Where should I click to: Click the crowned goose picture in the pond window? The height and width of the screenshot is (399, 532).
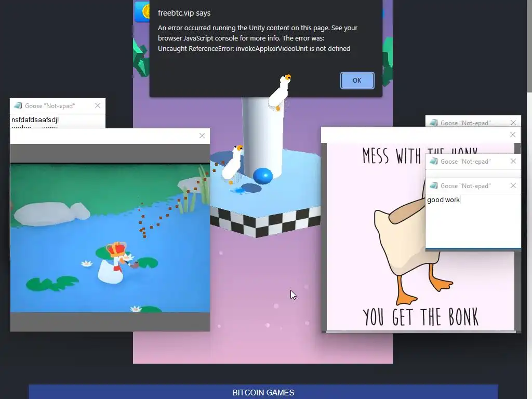click(x=110, y=238)
